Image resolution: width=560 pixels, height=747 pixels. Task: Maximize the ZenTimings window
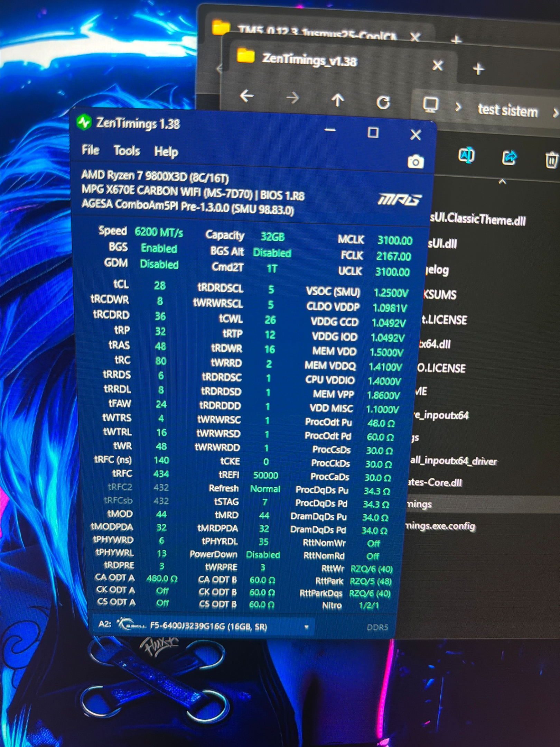pyautogui.click(x=373, y=132)
